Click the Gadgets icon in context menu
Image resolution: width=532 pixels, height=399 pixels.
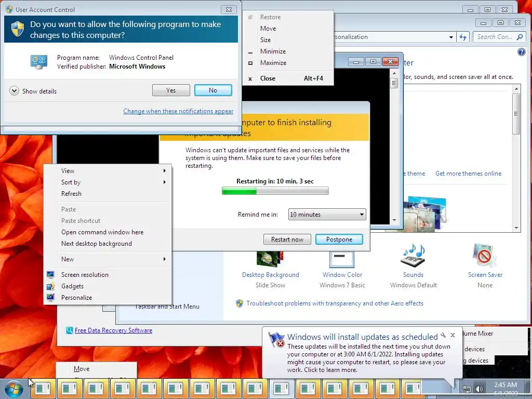(x=50, y=286)
